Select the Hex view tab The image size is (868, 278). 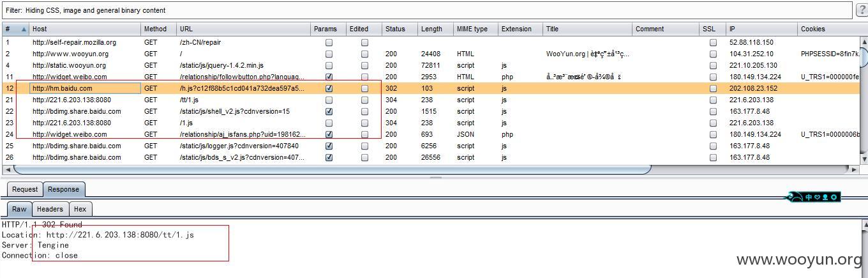[80, 209]
